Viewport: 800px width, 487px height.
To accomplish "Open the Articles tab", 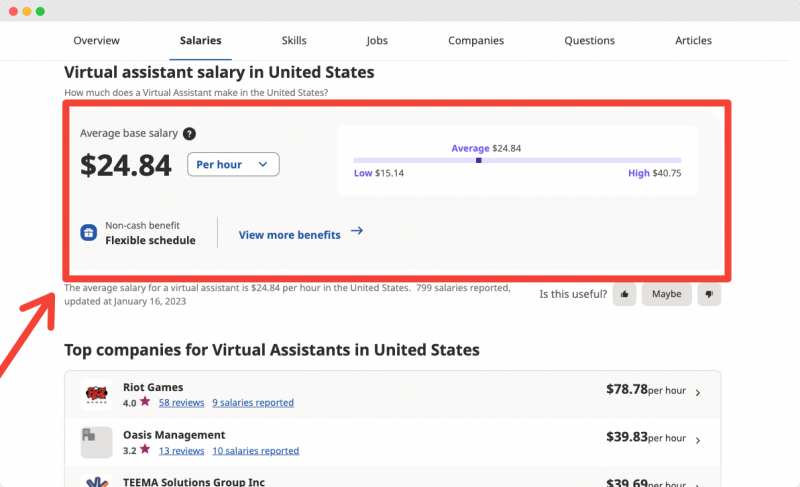I will [693, 40].
